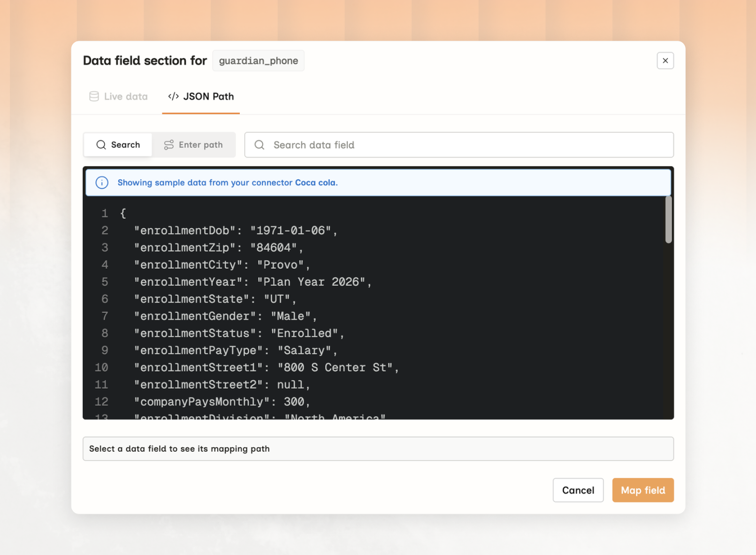Screen dimensions: 756x555
Task: Select the enrollmentZip field line
Action: coord(219,247)
